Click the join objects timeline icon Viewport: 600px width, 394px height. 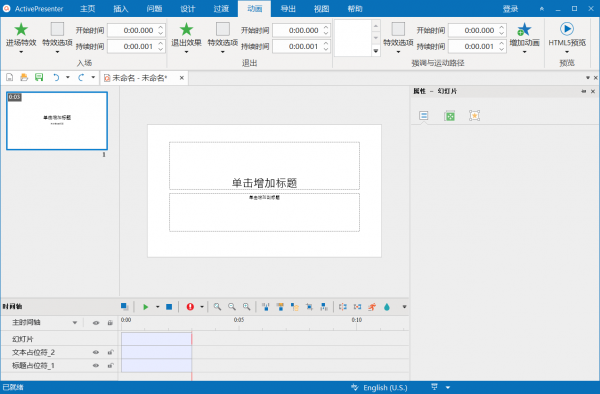(x=357, y=307)
